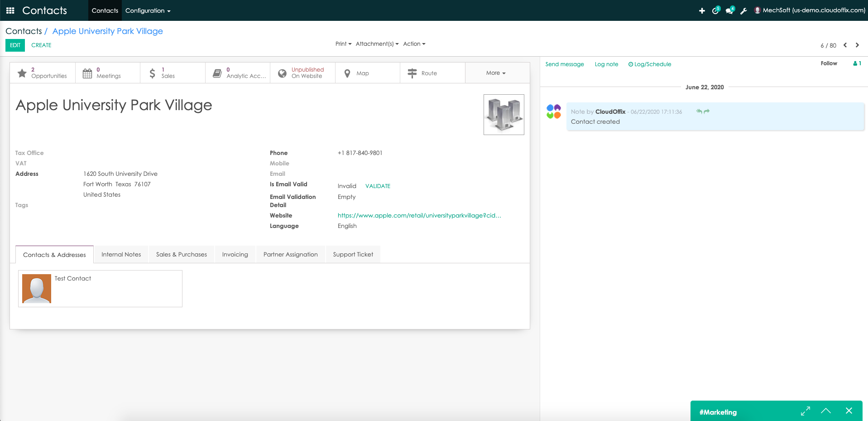Open the apps grid menu icon
The height and width of the screenshot is (421, 868).
click(x=10, y=10)
